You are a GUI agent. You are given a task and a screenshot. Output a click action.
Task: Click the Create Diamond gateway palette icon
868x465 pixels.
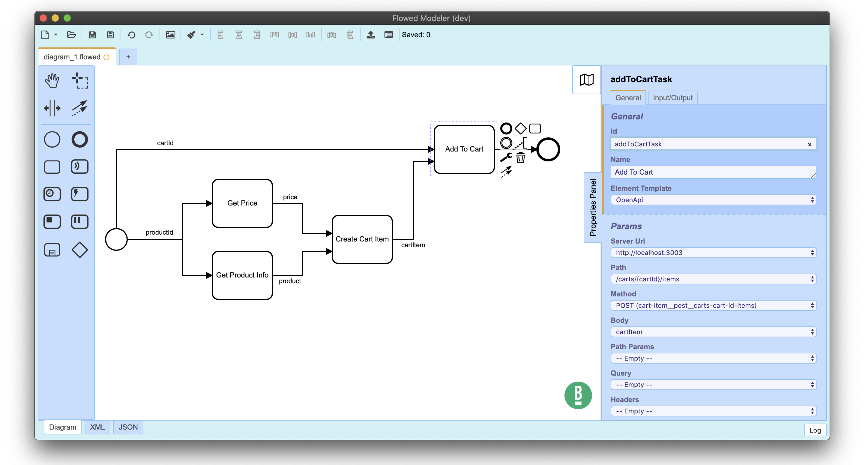pyautogui.click(x=79, y=250)
